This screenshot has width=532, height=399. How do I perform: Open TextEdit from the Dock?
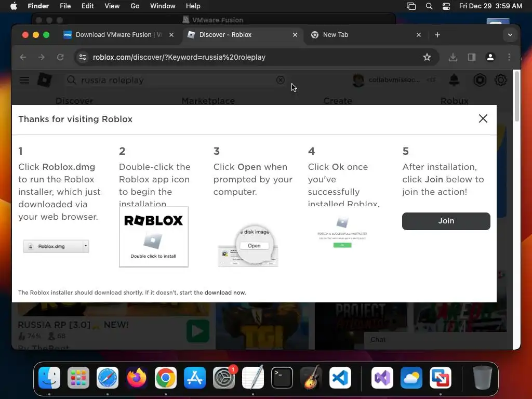(x=253, y=378)
